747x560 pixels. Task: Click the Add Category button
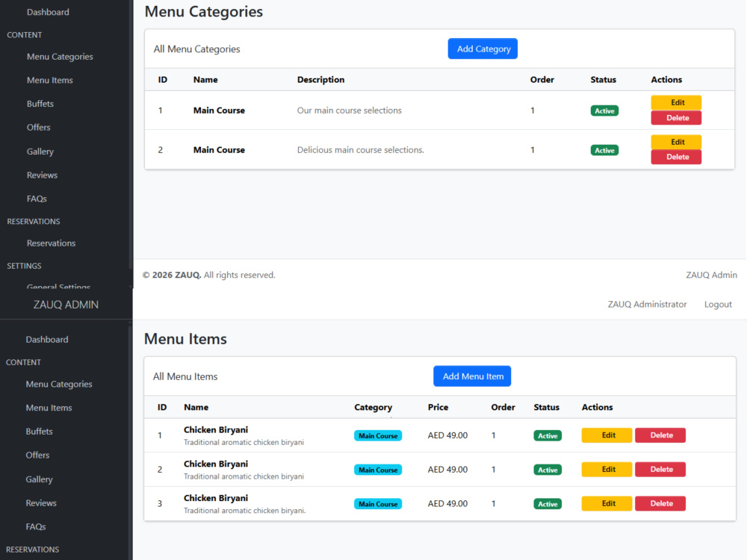[x=483, y=49]
